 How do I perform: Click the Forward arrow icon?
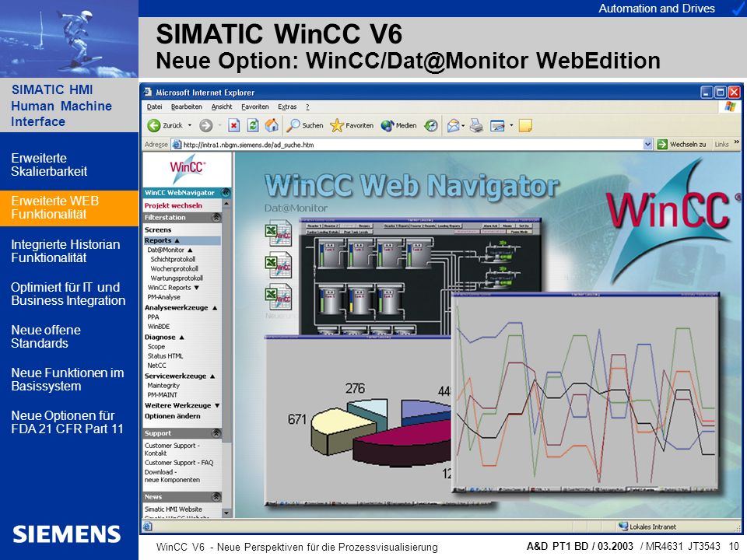[205, 125]
